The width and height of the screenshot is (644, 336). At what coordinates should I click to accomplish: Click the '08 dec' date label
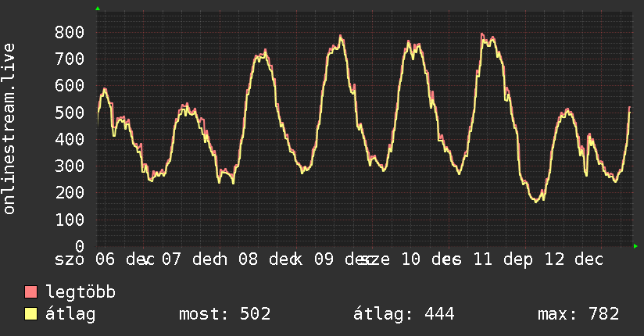270,259
